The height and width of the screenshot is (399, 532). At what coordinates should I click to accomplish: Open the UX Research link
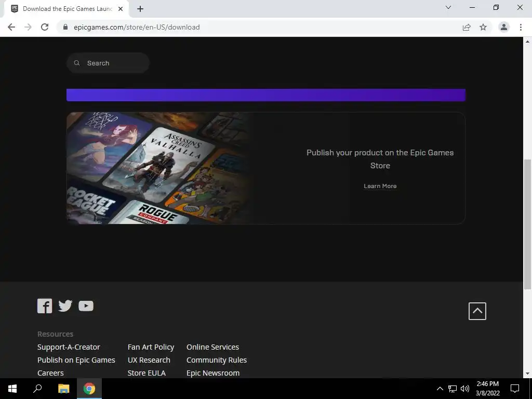coord(149,360)
